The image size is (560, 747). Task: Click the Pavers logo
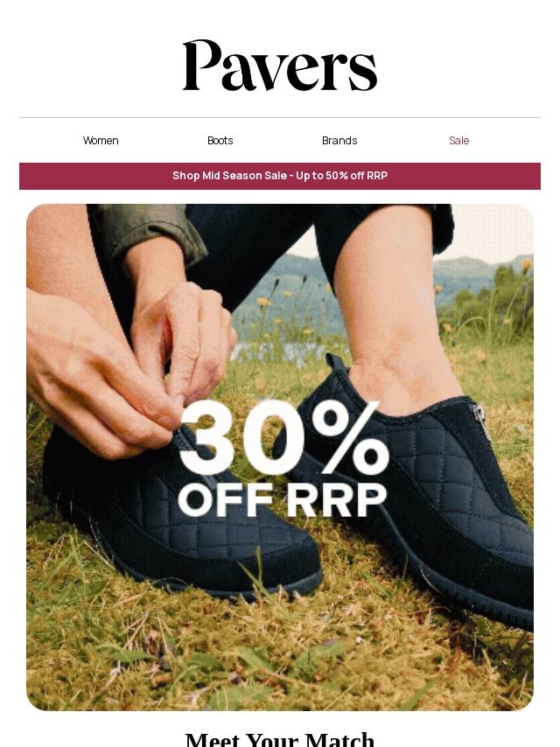tap(280, 66)
